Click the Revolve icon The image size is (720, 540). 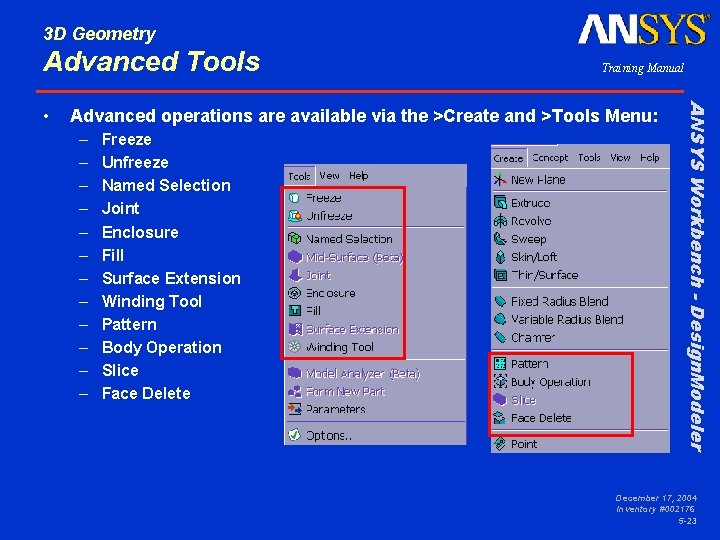[500, 221]
